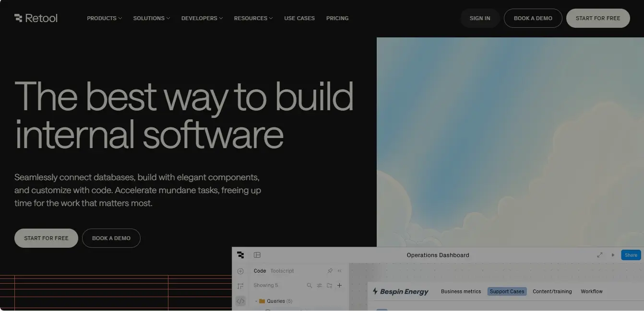Click the Sign In button
The height and width of the screenshot is (311, 644).
480,18
